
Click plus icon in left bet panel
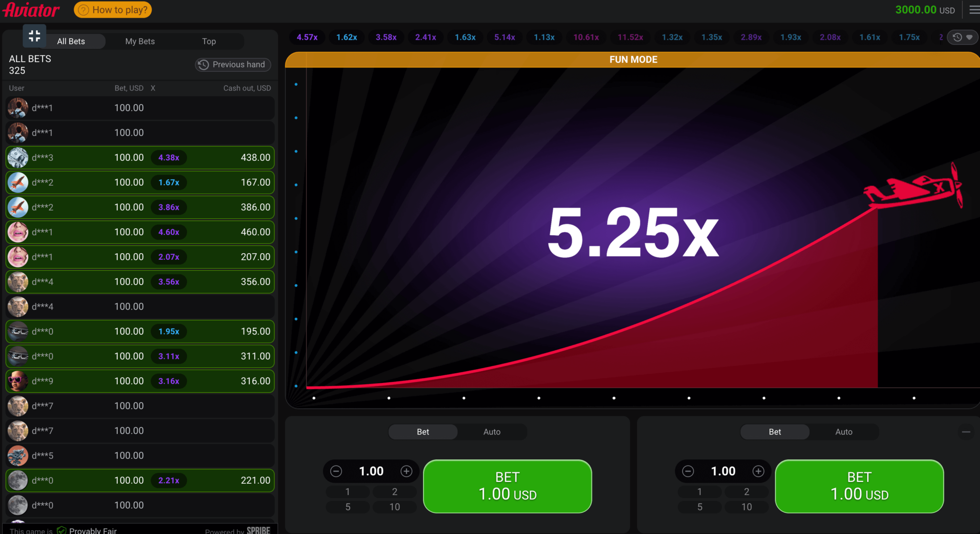[406, 471]
